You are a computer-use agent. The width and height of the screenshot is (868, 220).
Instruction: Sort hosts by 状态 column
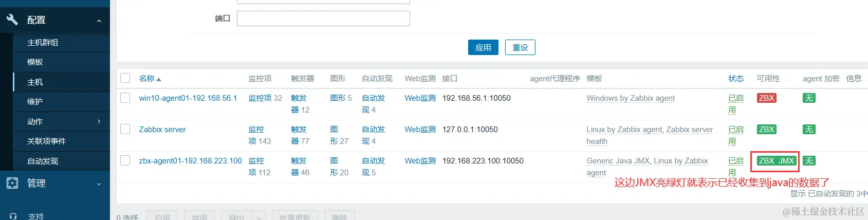pos(736,79)
